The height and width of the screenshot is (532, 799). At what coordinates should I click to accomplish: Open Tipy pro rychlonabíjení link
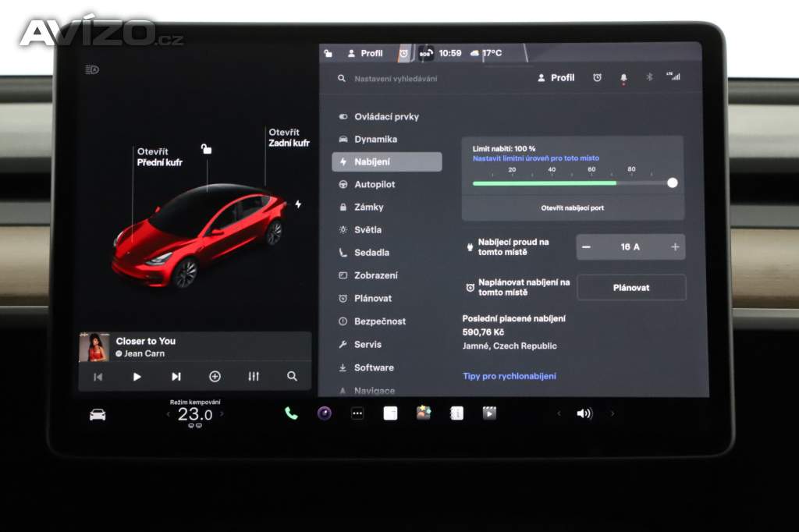click(510, 376)
